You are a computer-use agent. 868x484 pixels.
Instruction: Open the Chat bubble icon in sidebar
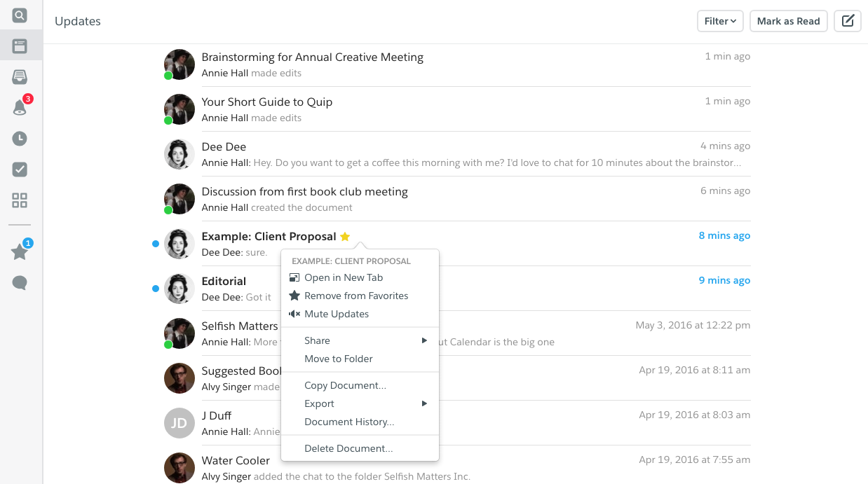[x=19, y=282]
